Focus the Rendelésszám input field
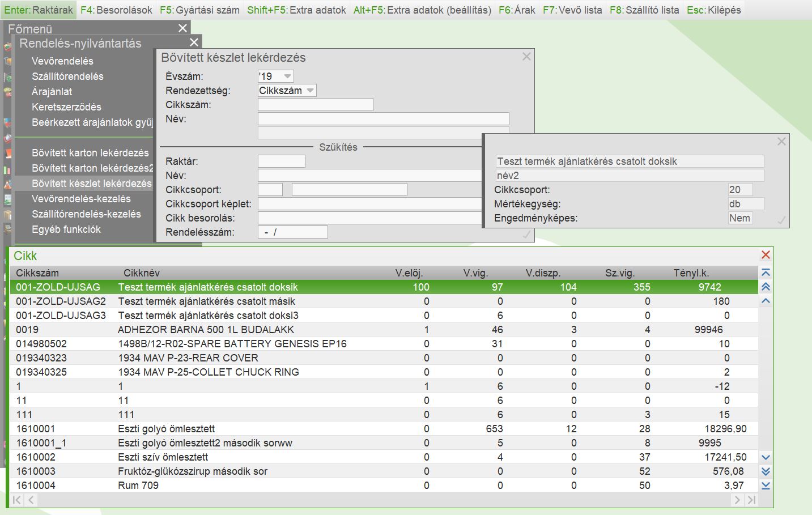This screenshot has height=515, width=812. click(293, 232)
